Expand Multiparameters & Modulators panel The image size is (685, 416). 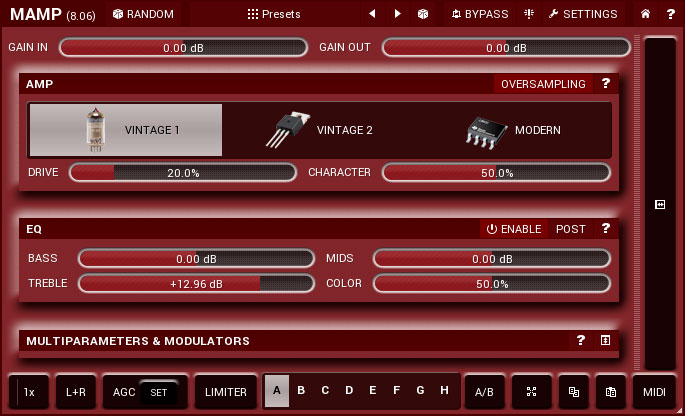click(605, 340)
